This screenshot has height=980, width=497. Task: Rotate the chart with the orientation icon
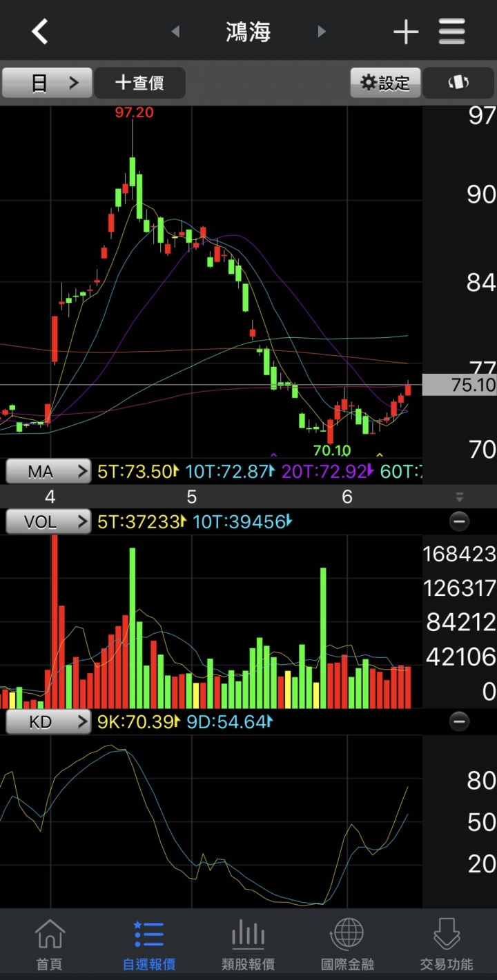(x=458, y=83)
